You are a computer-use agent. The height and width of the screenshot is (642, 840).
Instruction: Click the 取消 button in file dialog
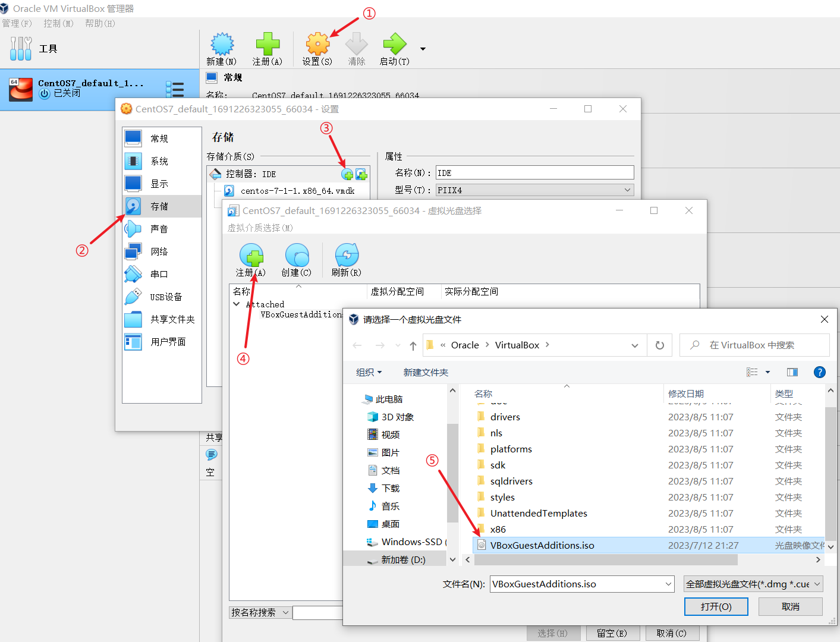pyautogui.click(x=791, y=606)
